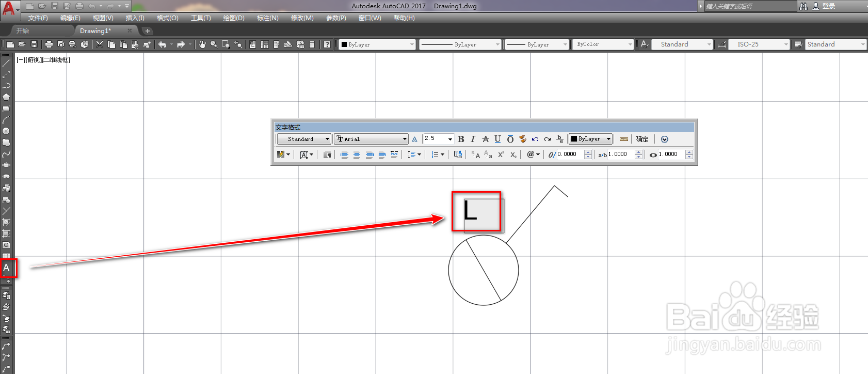The width and height of the screenshot is (868, 374).
Task: Click the 确定 button in the text format toolbar
Action: click(x=642, y=139)
